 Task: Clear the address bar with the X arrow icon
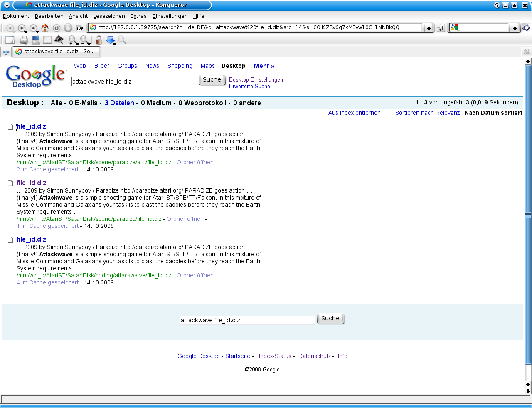[x=80, y=28]
